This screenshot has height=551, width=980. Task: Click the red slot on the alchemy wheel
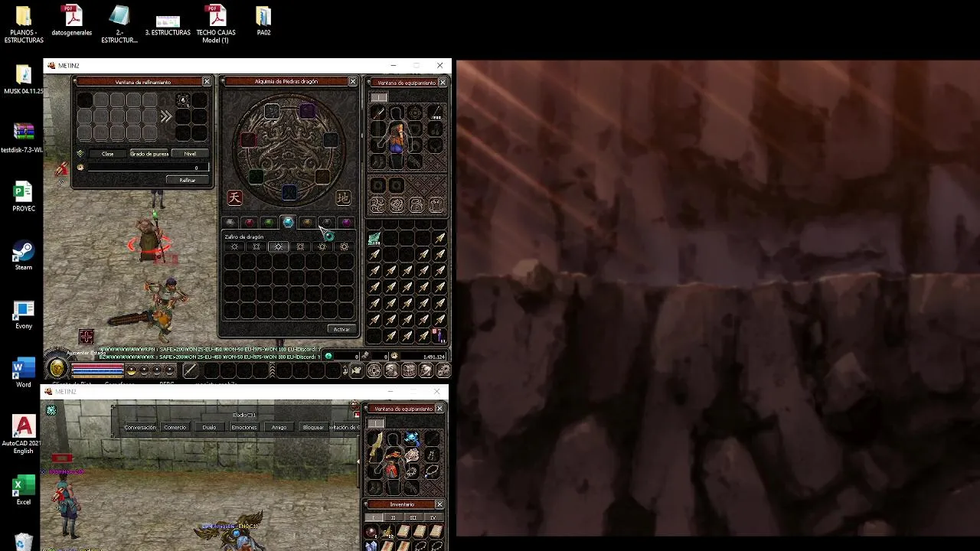click(248, 140)
